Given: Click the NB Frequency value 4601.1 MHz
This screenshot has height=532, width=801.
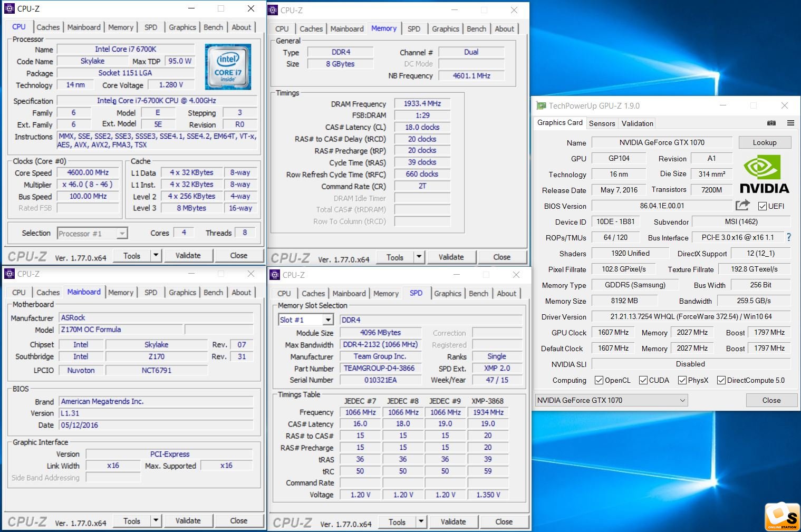Looking at the screenshot, I should pyautogui.click(x=471, y=76).
